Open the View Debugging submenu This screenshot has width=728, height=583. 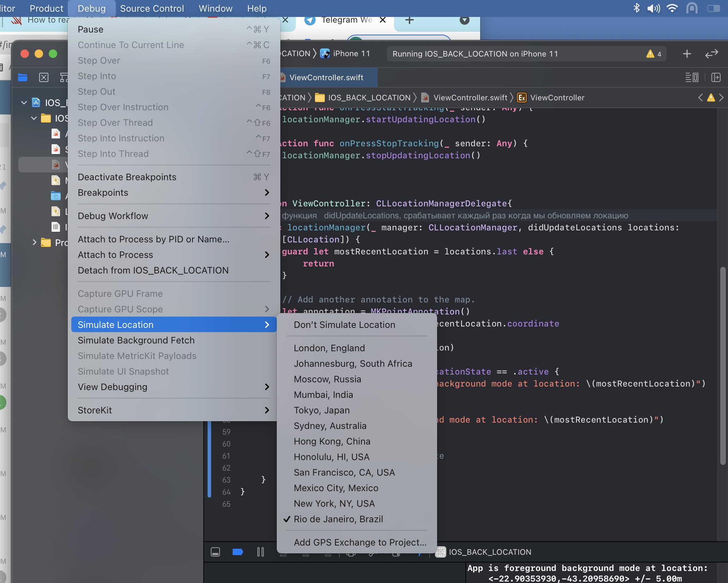174,387
